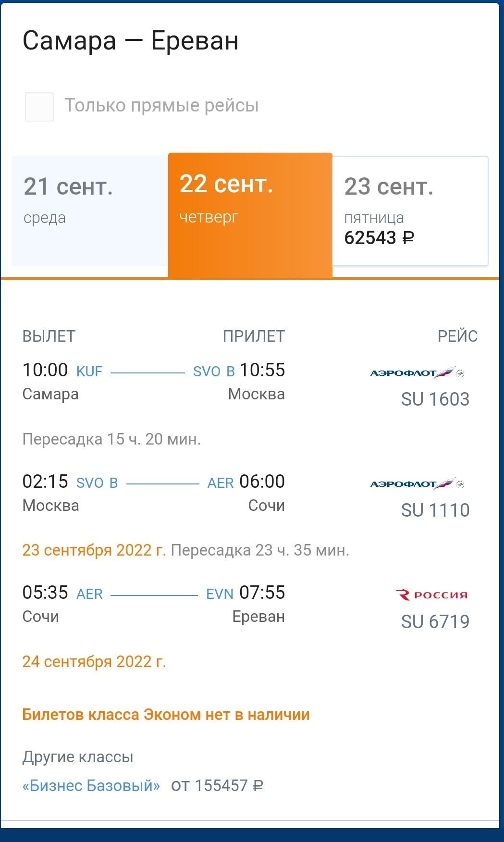The height and width of the screenshot is (842, 504).
Task: Click the Россия airline logo
Action: click(431, 595)
